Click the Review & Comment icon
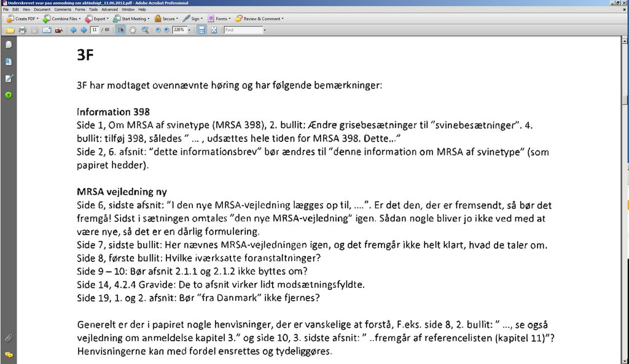629x364 pixels. (239, 18)
